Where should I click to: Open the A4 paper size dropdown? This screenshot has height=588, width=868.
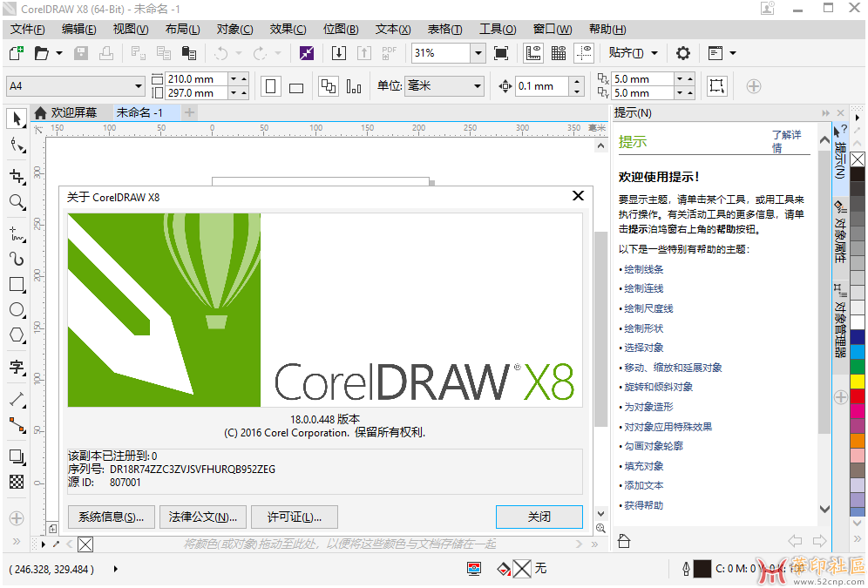coord(74,85)
